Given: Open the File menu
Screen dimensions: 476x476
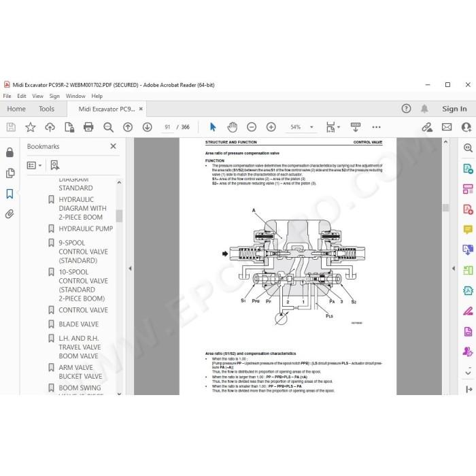Looking at the screenshot, I should [7, 96].
